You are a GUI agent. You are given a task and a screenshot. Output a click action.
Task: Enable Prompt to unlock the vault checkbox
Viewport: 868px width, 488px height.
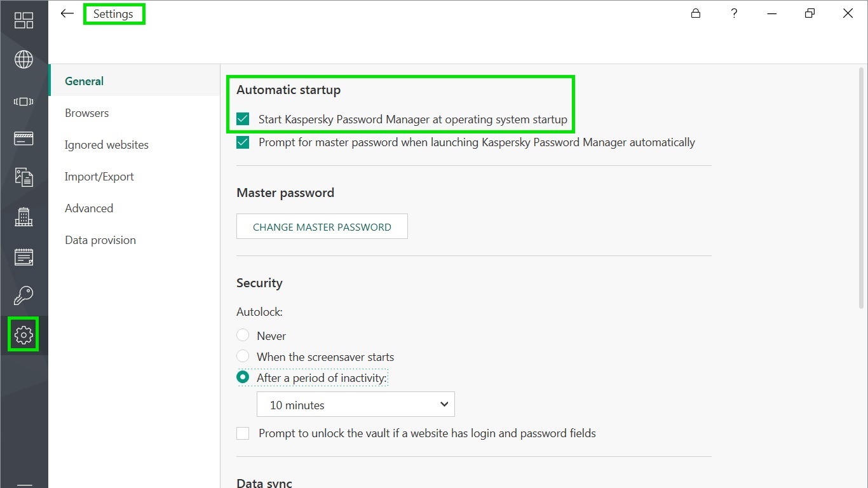(243, 433)
